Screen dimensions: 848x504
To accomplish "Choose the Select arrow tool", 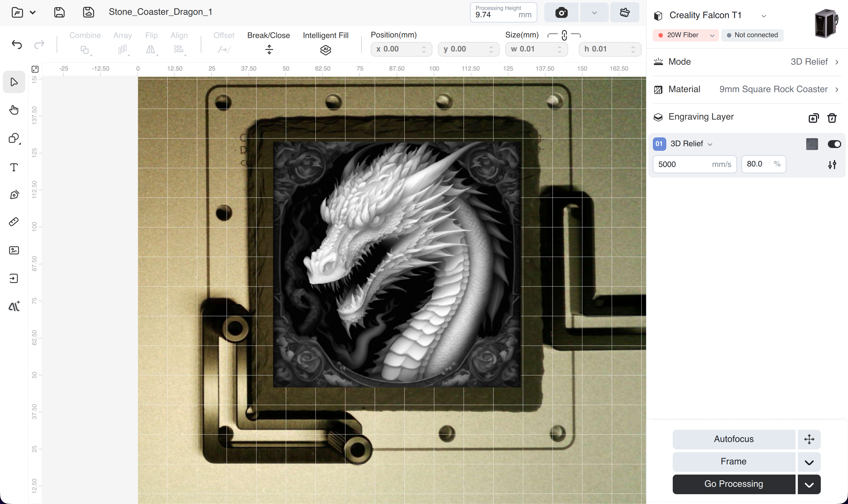I will tap(14, 82).
